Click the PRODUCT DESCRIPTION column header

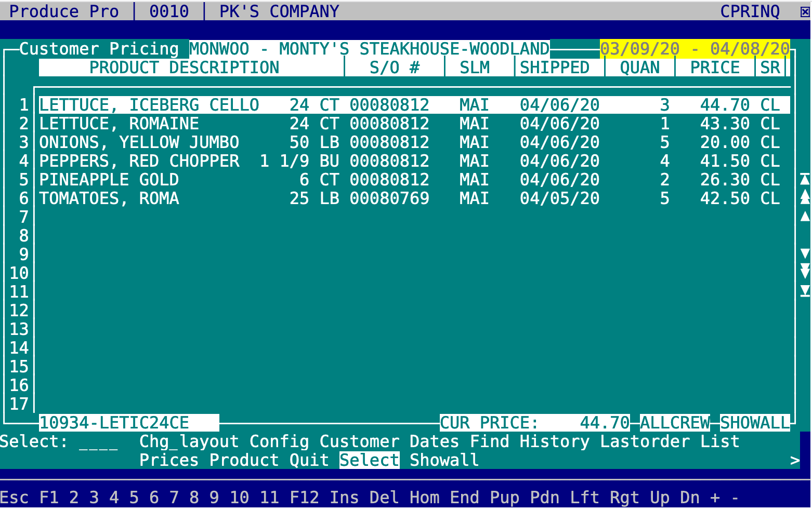pyautogui.click(x=184, y=68)
